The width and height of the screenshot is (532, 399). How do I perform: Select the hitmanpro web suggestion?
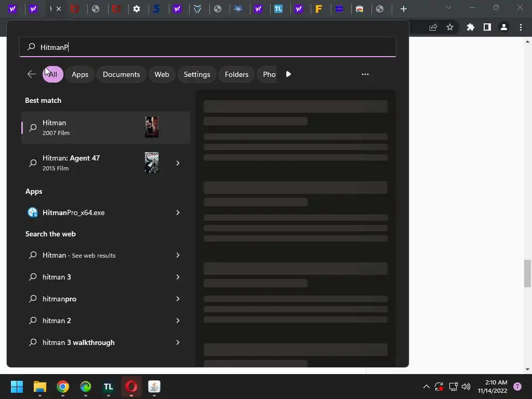click(x=105, y=299)
